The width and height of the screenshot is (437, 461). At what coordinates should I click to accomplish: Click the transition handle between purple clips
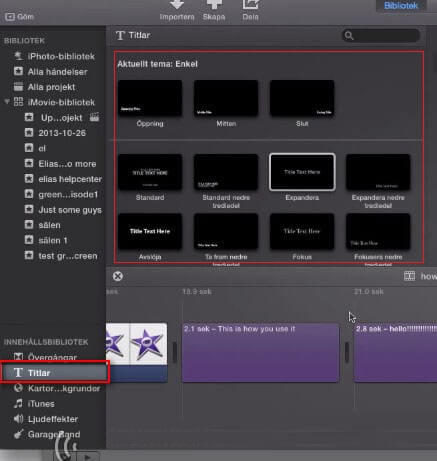click(347, 352)
